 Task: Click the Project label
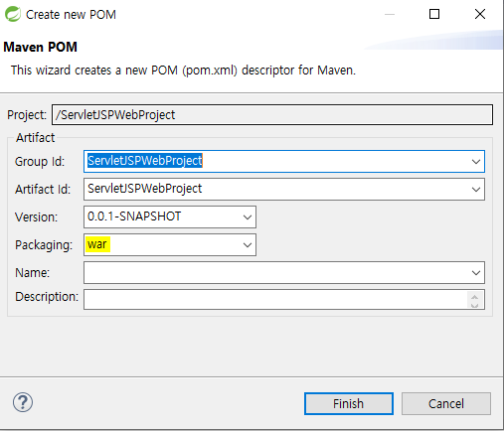click(x=27, y=115)
